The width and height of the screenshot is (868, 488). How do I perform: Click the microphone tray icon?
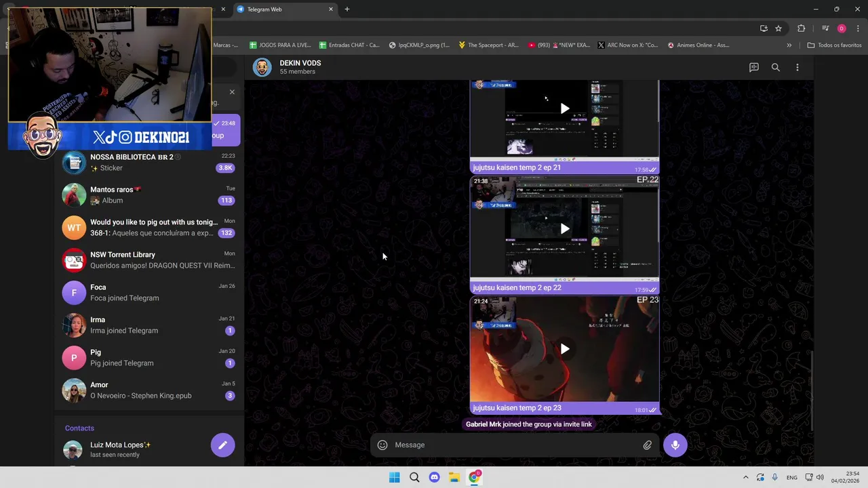(774, 477)
